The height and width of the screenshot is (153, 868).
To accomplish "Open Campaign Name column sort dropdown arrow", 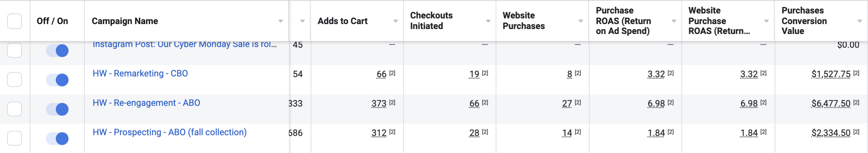I will click(x=281, y=21).
